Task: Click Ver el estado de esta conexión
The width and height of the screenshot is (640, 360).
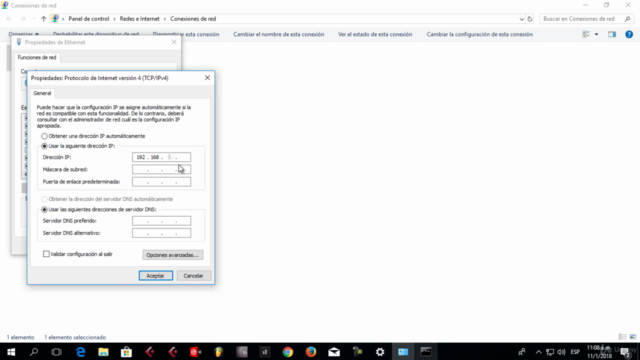Action: (x=375, y=34)
